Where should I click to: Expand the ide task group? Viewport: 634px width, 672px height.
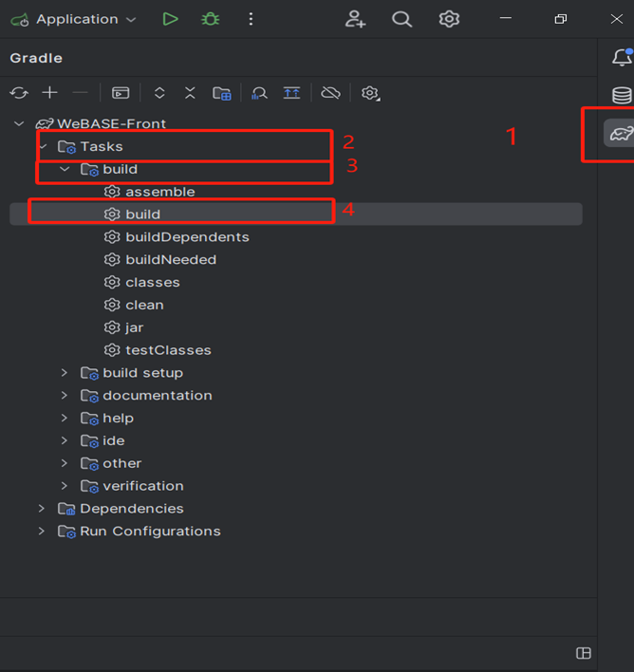coord(65,440)
